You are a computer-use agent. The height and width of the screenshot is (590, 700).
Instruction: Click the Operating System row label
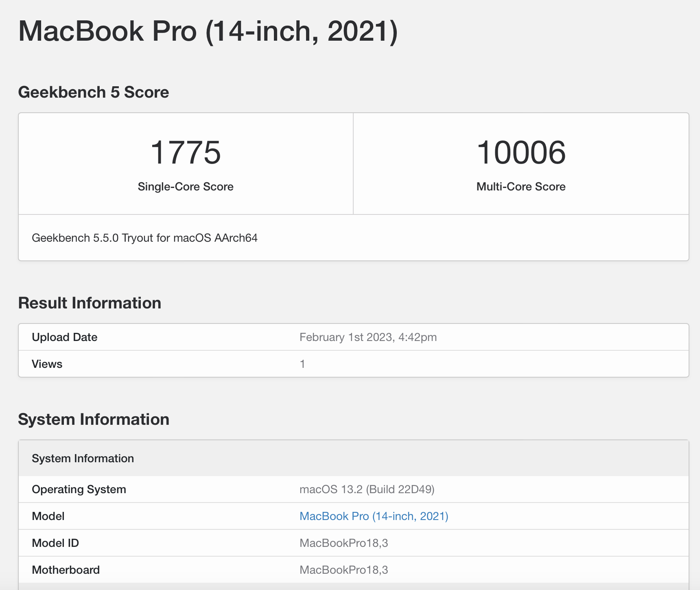pyautogui.click(x=79, y=489)
